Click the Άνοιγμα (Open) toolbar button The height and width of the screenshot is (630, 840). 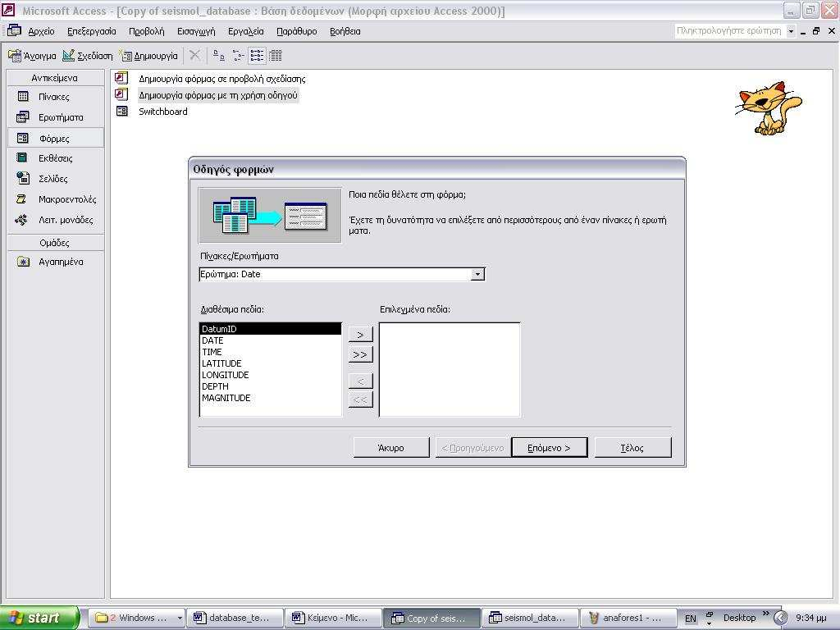coord(32,56)
